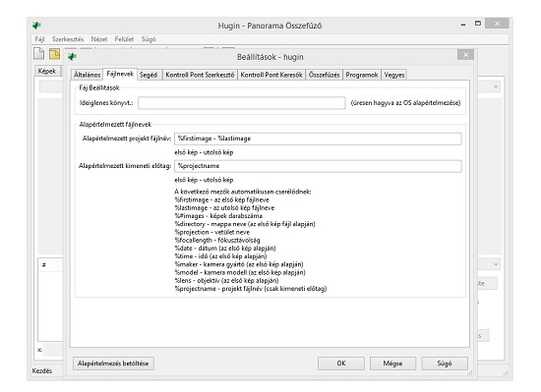The width and height of the screenshot is (541, 392).
Task: Confirm settings with OK button
Action: tap(341, 364)
